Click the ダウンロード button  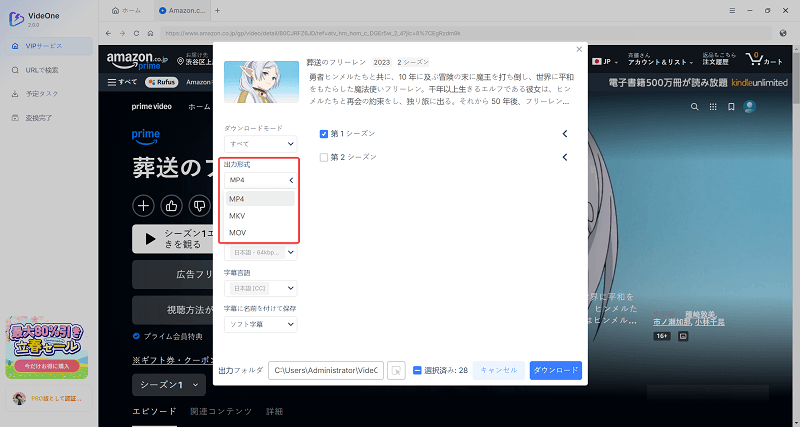[x=556, y=370]
